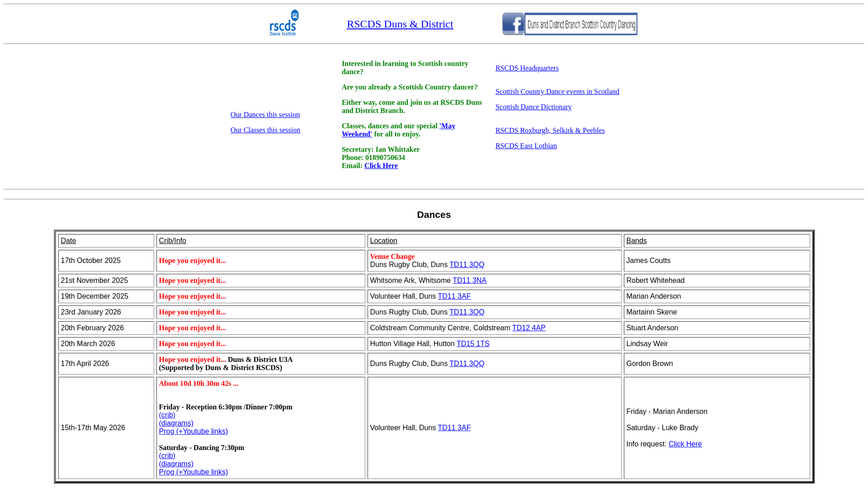Click the Dances section heading
Screen dimensions: 868x488
(x=434, y=215)
